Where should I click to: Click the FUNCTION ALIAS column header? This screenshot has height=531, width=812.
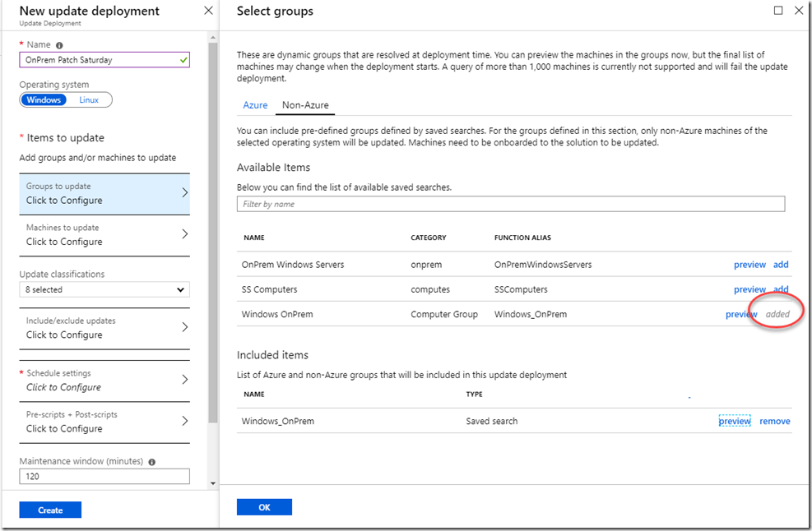click(522, 238)
